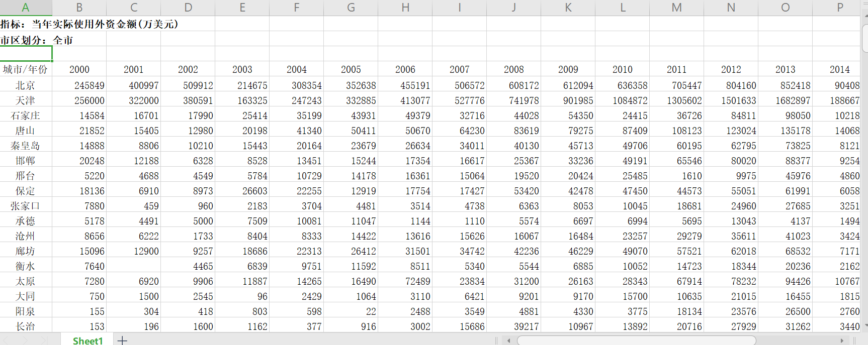Select the cell with value 352638
The width and height of the screenshot is (868, 345).
[x=351, y=85]
